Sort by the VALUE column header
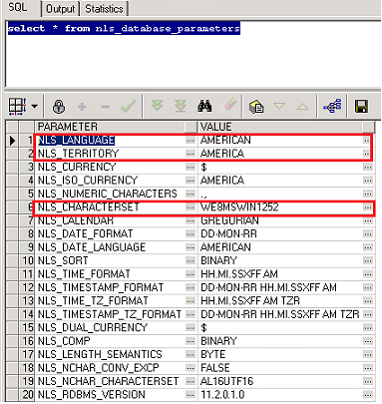The height and width of the screenshot is (404, 382). (x=280, y=127)
